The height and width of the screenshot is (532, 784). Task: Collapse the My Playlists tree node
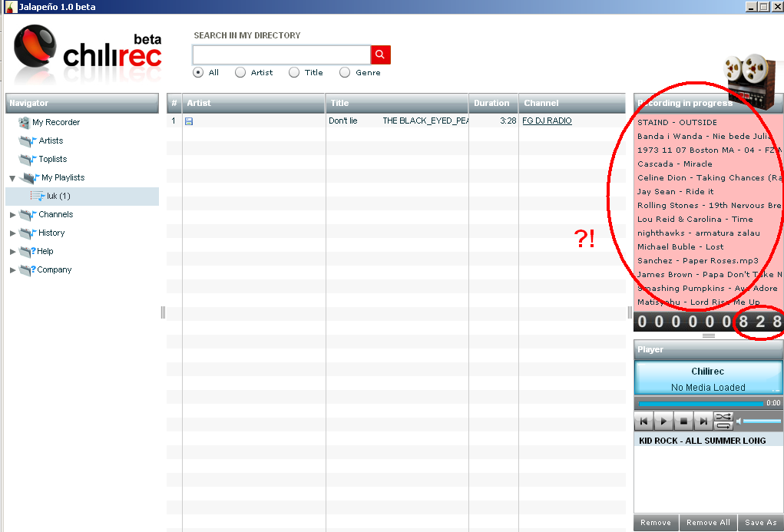(12, 178)
